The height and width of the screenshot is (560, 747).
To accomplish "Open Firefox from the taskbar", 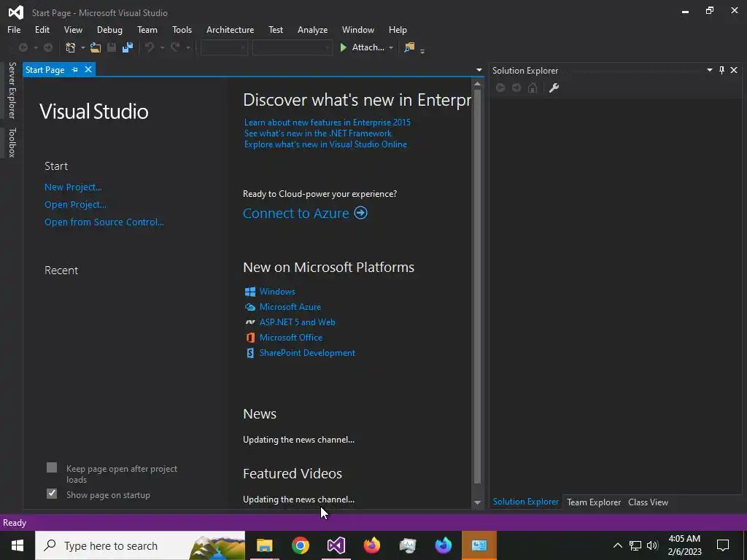I will pyautogui.click(x=371, y=545).
